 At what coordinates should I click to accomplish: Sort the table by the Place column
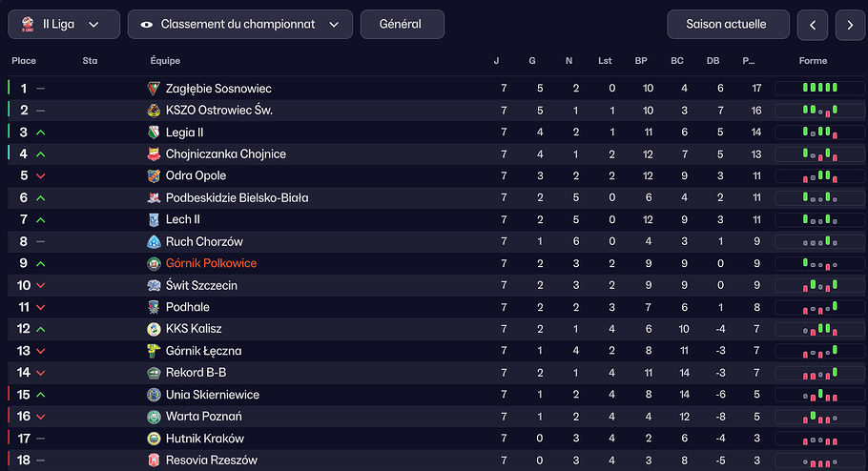click(x=24, y=61)
